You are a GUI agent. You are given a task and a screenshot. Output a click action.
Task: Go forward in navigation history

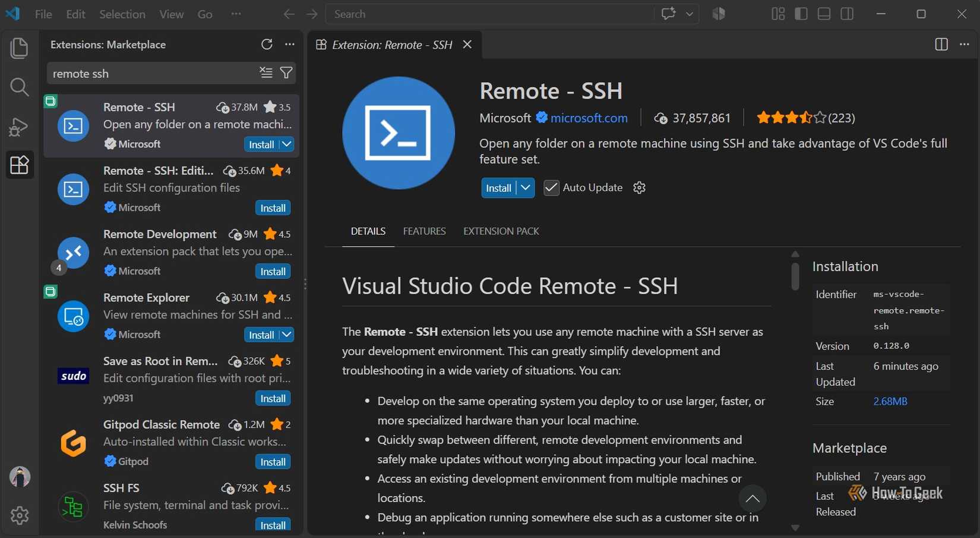point(312,14)
